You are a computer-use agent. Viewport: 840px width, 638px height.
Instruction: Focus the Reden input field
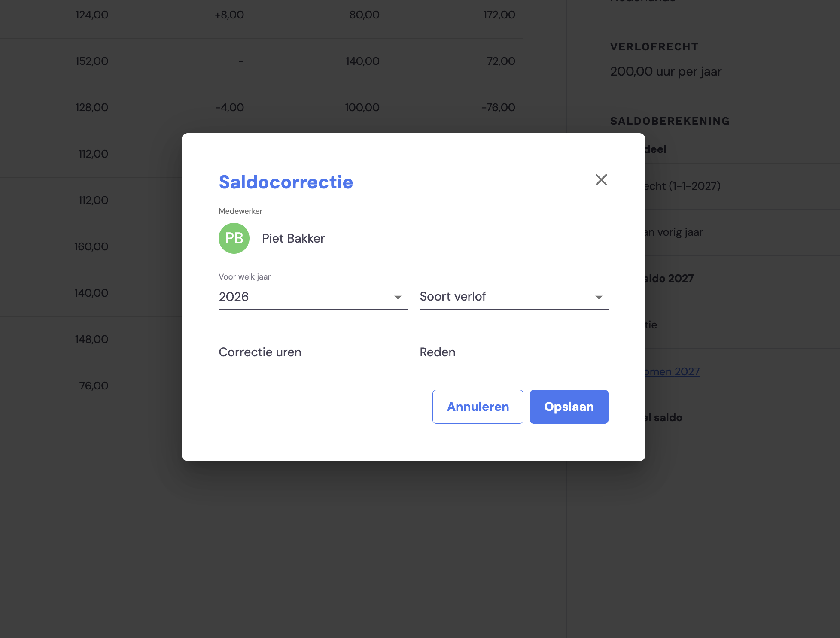[x=514, y=352]
